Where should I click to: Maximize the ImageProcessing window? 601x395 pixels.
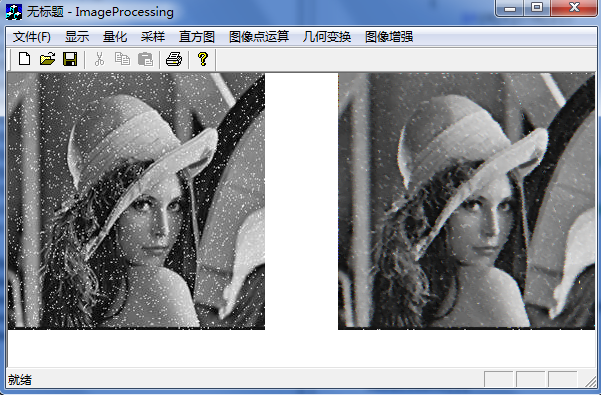pos(537,8)
